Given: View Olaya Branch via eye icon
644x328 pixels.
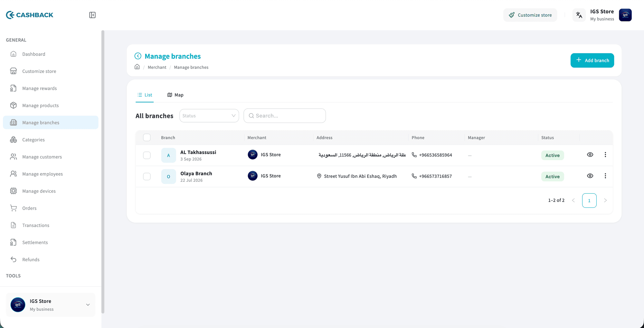Looking at the screenshot, I should 590,176.
